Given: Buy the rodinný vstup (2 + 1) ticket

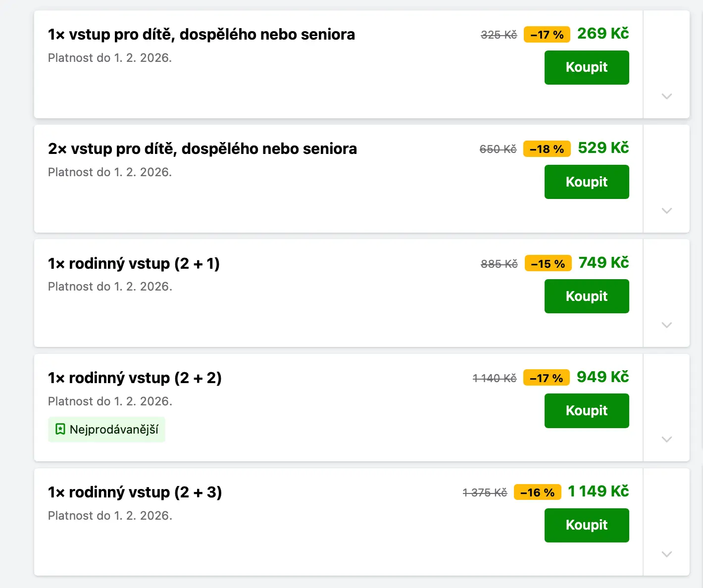Looking at the screenshot, I should [x=587, y=296].
